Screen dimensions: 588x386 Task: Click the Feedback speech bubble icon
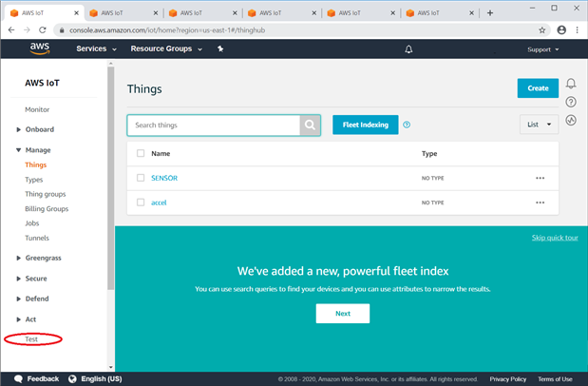pyautogui.click(x=18, y=378)
